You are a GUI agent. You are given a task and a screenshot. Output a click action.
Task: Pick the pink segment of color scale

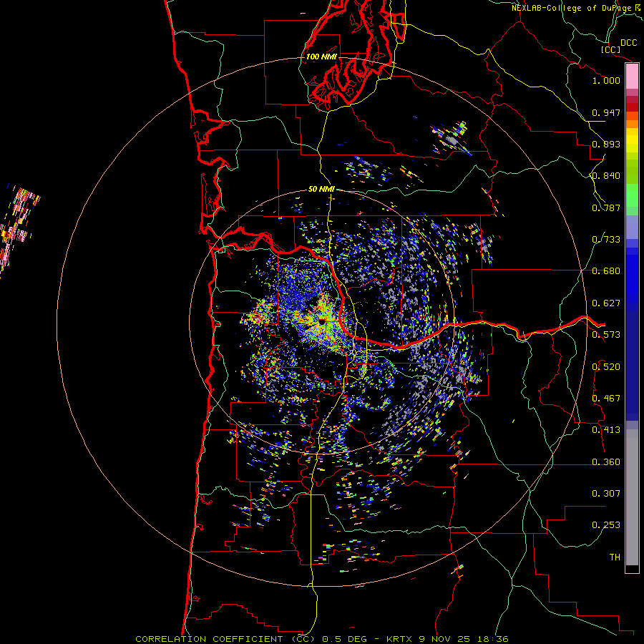tap(632, 77)
